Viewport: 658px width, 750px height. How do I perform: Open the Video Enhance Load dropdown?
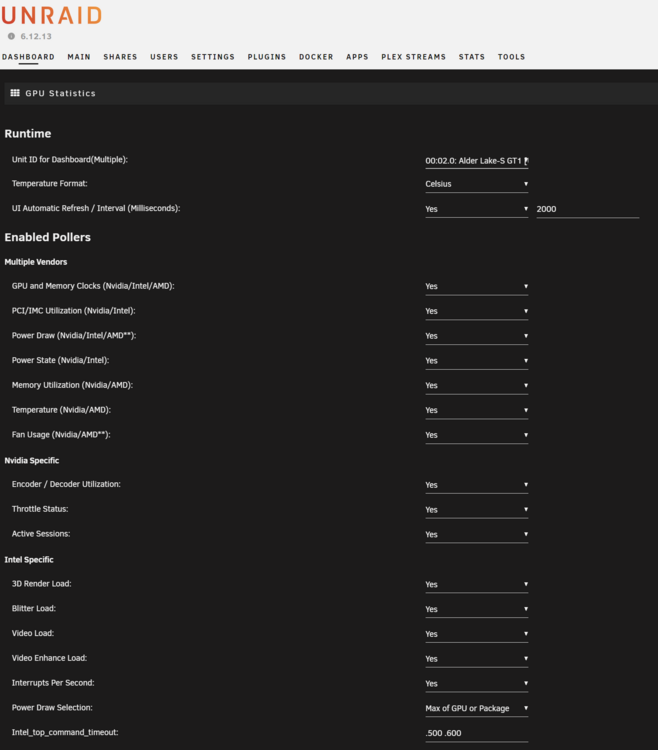click(x=477, y=660)
